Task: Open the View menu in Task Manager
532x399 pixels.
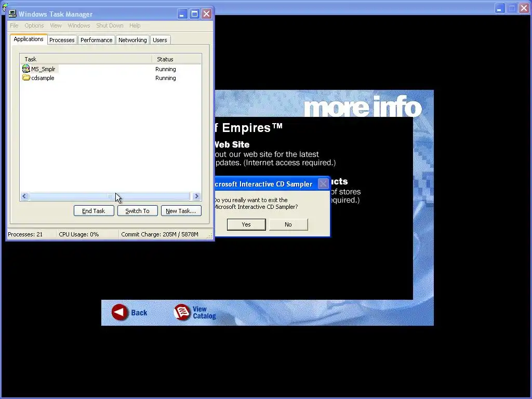Action: pyautogui.click(x=56, y=25)
